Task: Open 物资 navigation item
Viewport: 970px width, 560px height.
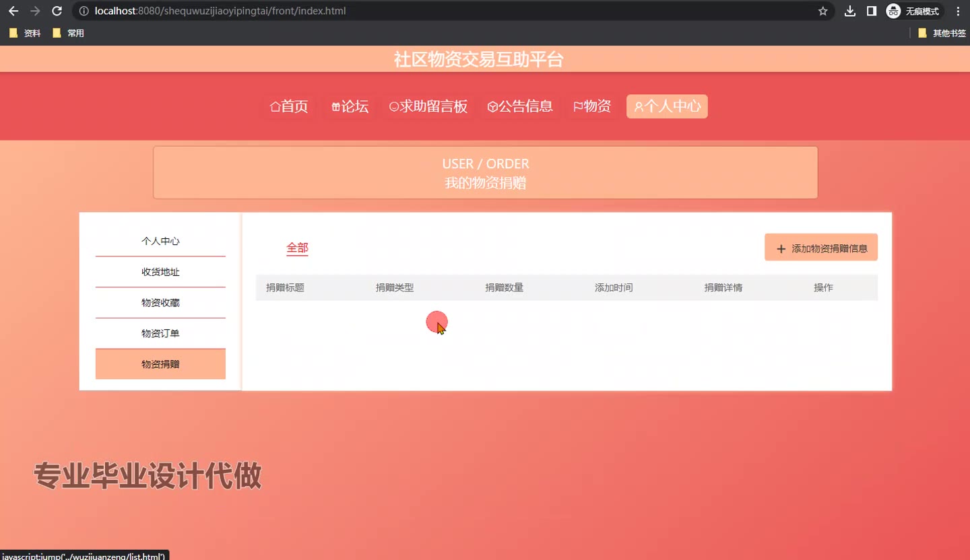Action: click(x=592, y=106)
